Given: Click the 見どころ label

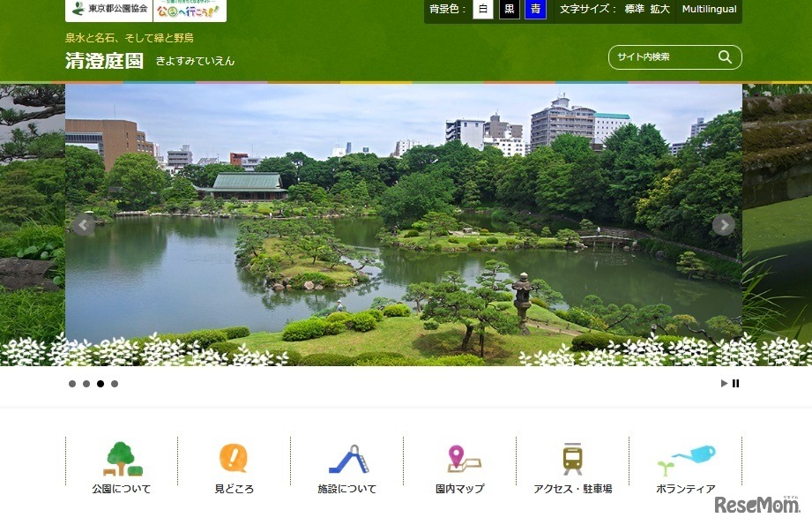Looking at the screenshot, I should [x=234, y=489].
